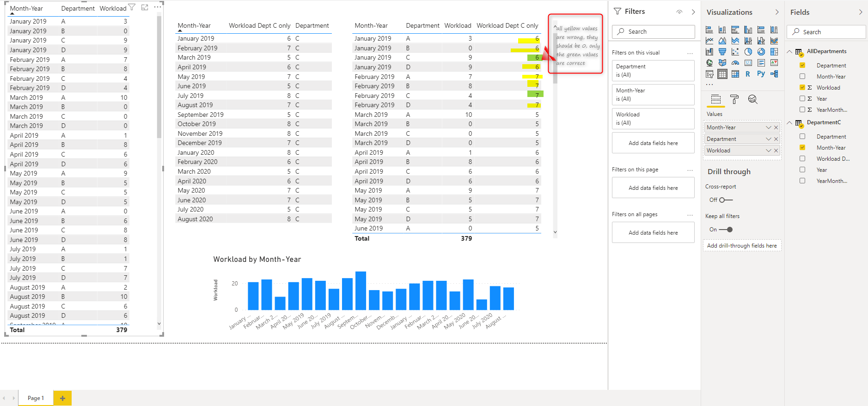Image resolution: width=868 pixels, height=406 pixels.
Task: Search in the Fields pane
Action: tap(826, 32)
